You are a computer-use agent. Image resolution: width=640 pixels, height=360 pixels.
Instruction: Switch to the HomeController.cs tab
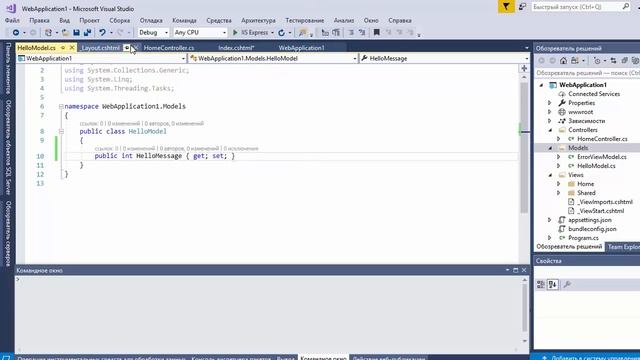point(169,48)
